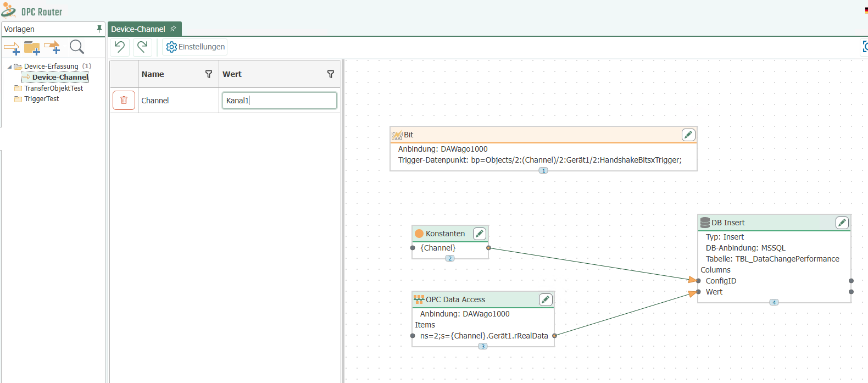Click the add template instance icon

[52, 48]
